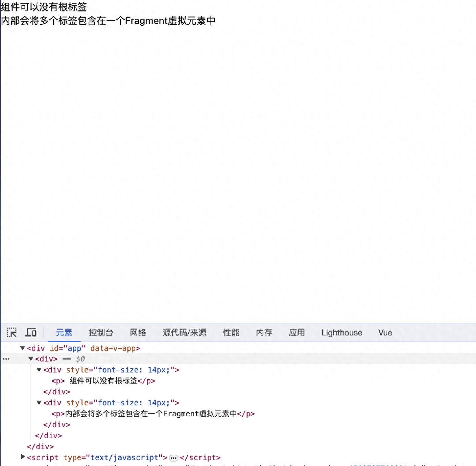Click page text 内部会将多个标签包含在一个Fragment虚拟元素中
The image size is (476, 466).
108,21
